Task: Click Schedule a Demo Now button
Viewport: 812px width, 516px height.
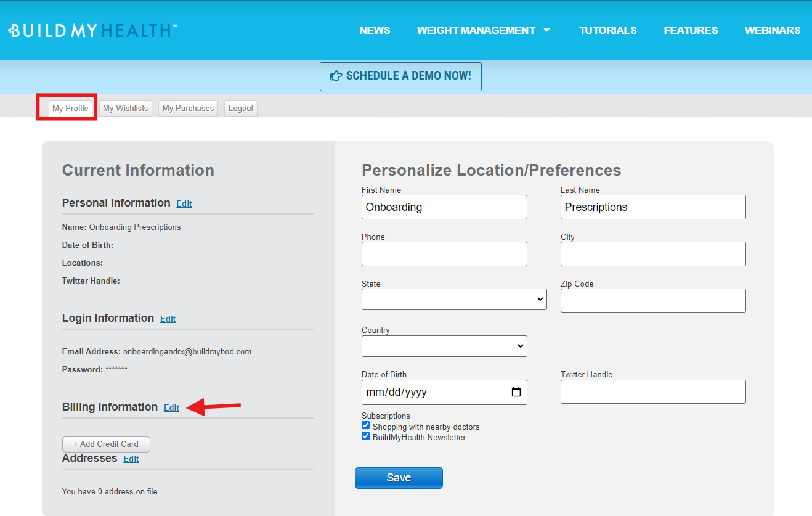Action: (x=400, y=76)
